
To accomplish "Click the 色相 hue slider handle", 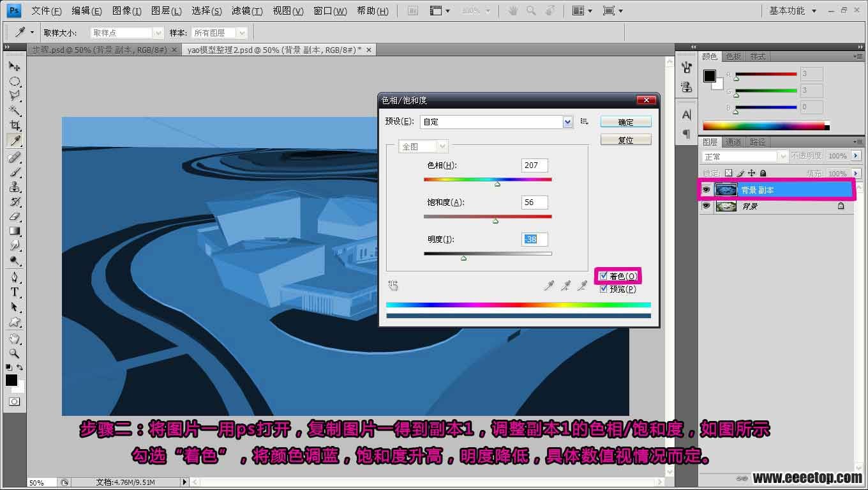I will 497,184.
